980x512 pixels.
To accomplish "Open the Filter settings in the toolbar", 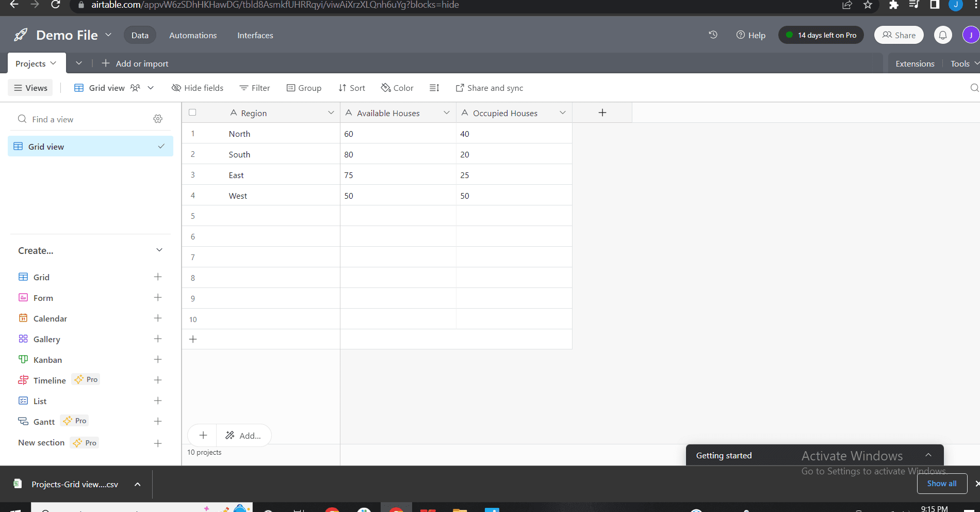I will pyautogui.click(x=254, y=88).
